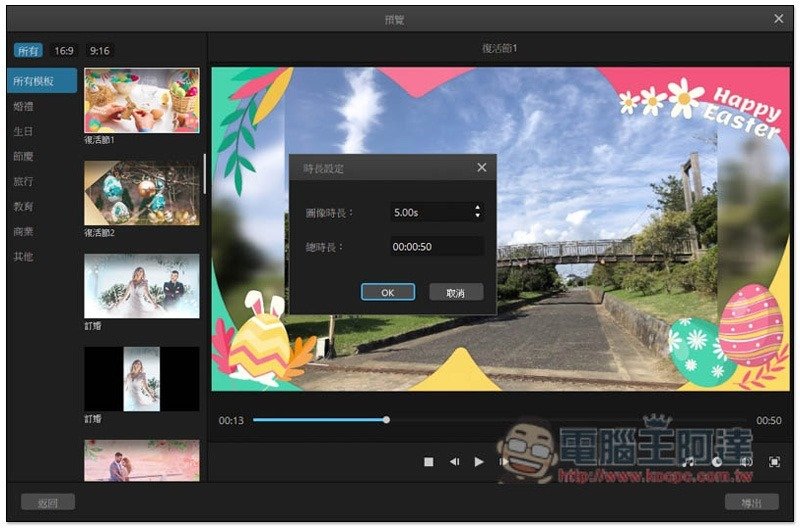
Task: Open the duration clock icon
Action: tap(717, 462)
